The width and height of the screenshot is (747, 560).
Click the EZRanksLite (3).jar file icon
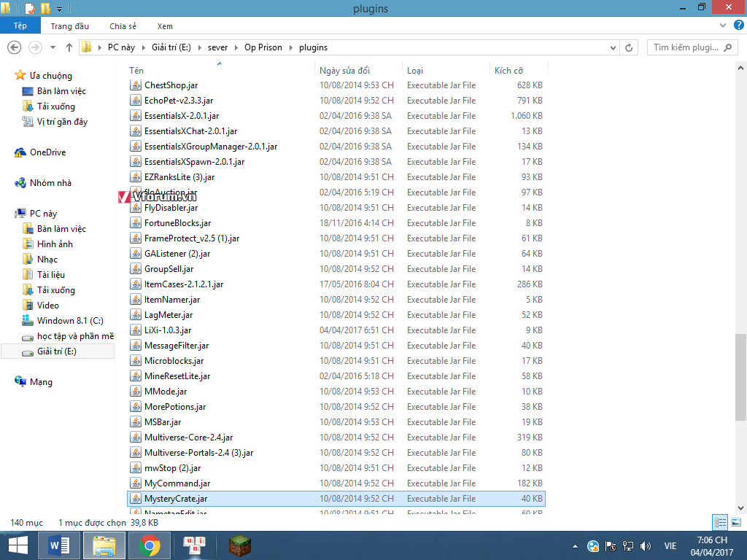pyautogui.click(x=135, y=176)
